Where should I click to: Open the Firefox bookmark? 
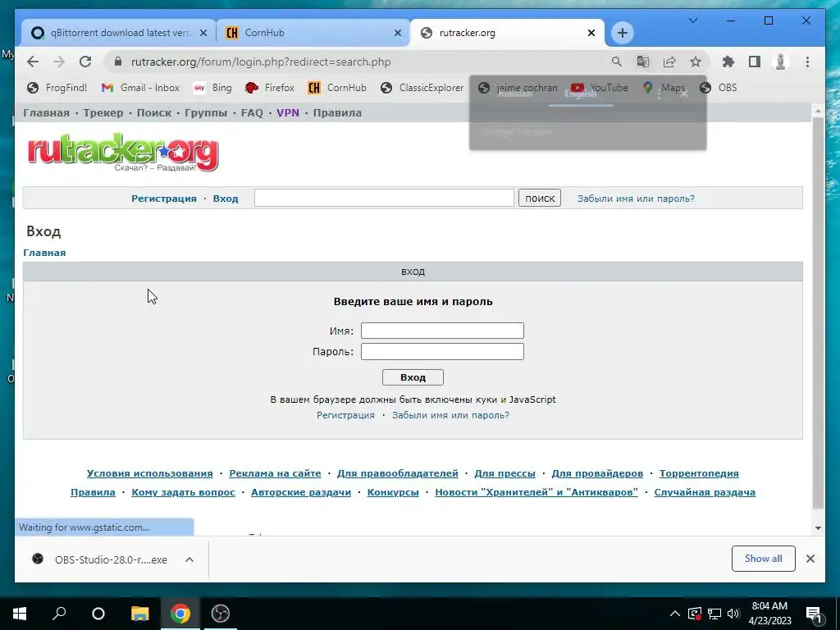coord(269,88)
